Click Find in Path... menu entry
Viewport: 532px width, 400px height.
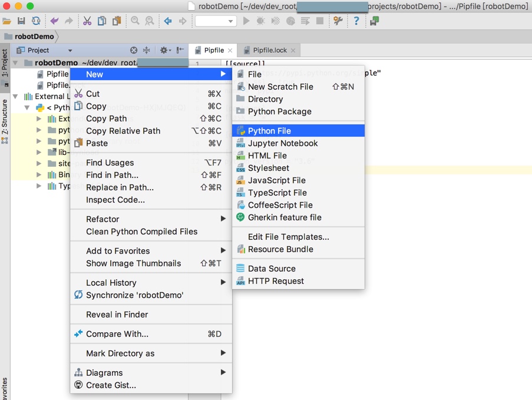[x=151, y=175]
